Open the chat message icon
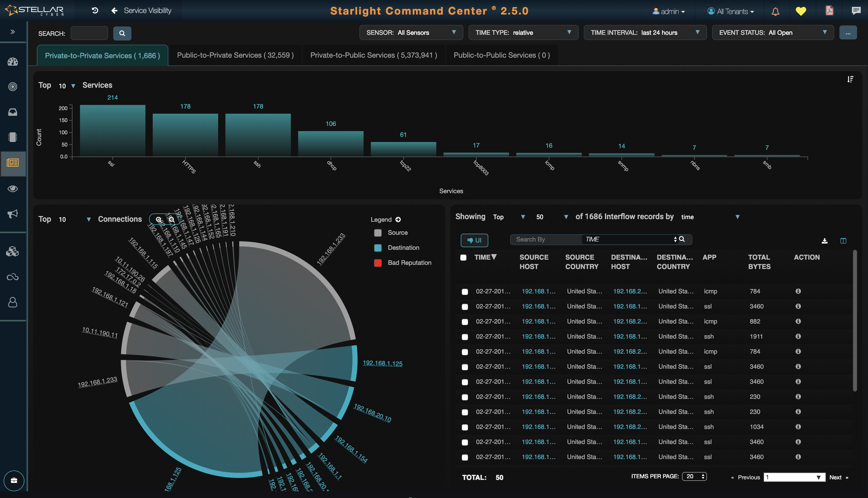 point(856,11)
